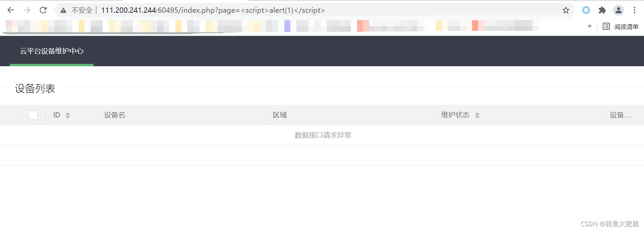Click the 设备名 column header

(181, 115)
